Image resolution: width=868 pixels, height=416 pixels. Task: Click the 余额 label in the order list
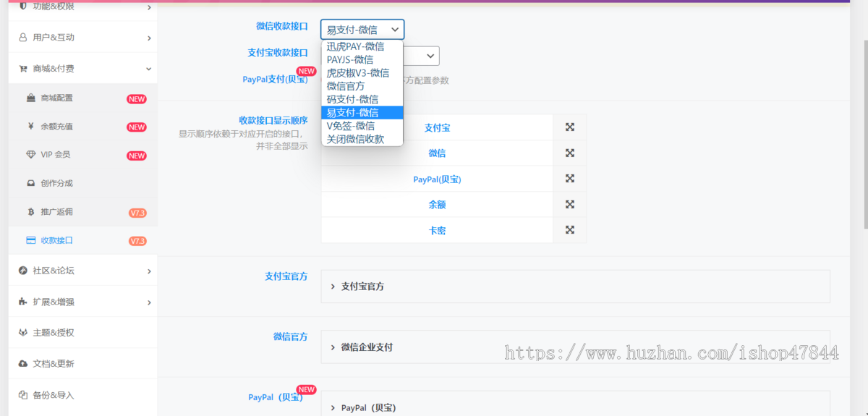tap(438, 205)
